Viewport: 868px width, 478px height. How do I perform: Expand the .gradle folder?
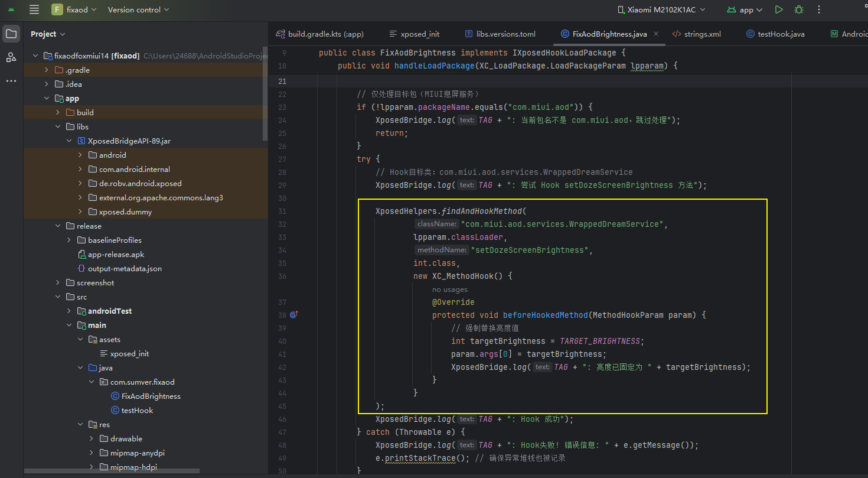(47, 70)
